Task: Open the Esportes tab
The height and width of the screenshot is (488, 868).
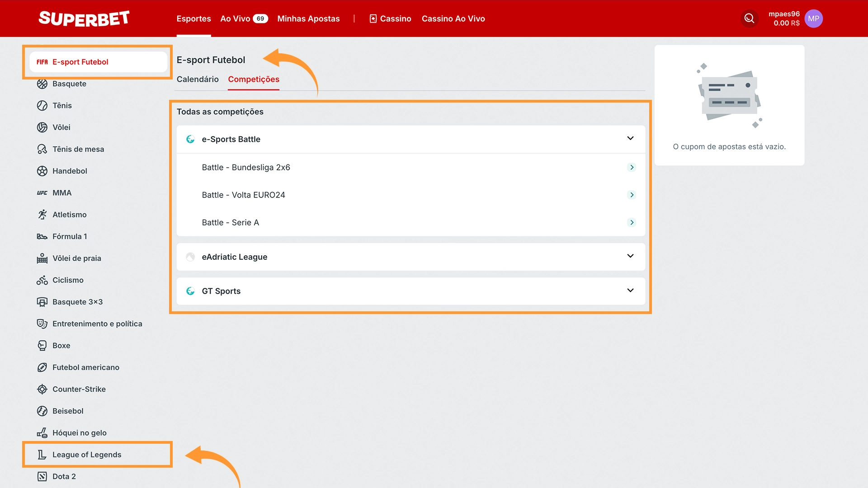Action: pyautogui.click(x=193, y=19)
